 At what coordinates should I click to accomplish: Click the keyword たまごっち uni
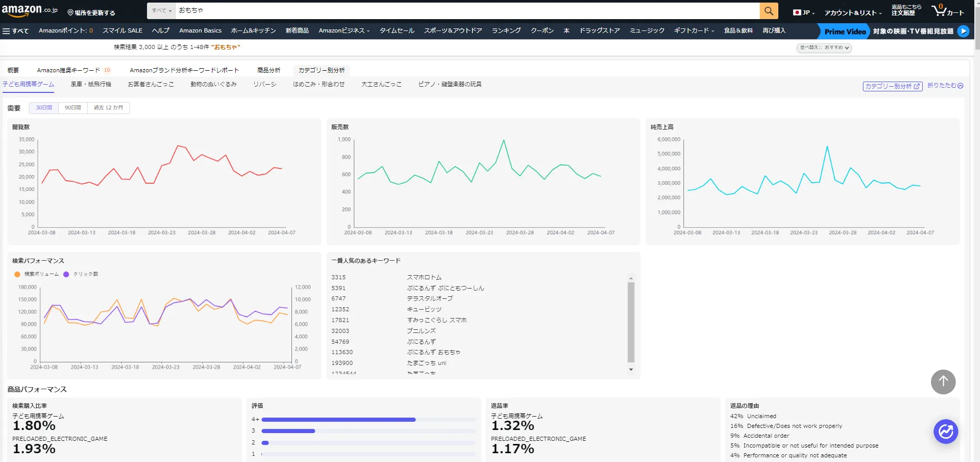click(x=427, y=363)
